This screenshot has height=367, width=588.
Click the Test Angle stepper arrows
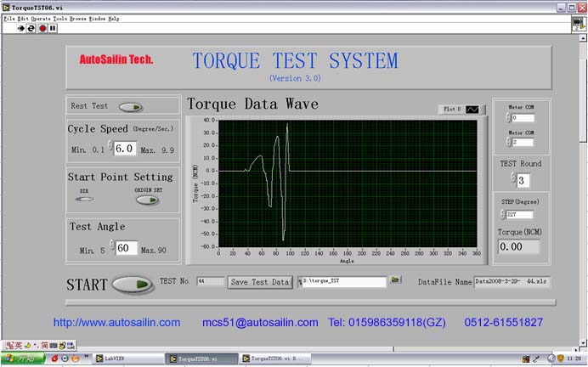click(112, 245)
